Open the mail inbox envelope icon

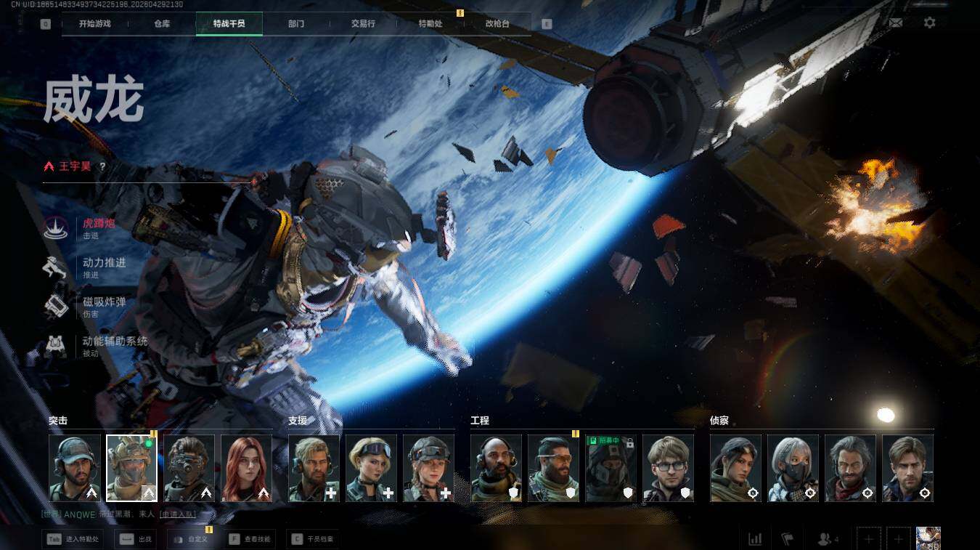[x=896, y=23]
